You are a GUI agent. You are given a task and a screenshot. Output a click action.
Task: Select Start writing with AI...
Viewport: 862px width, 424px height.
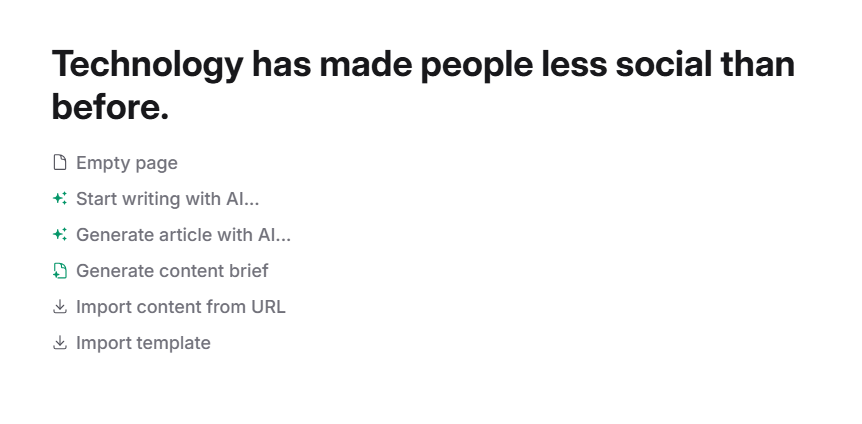coord(167,199)
